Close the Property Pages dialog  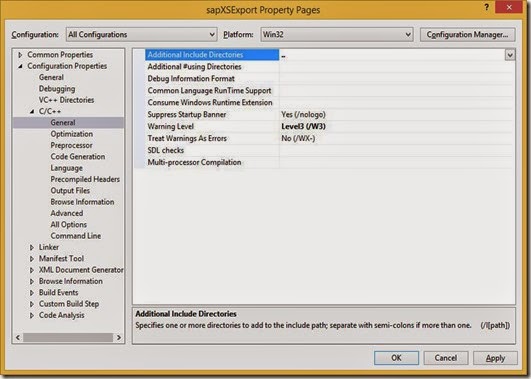[x=510, y=7]
